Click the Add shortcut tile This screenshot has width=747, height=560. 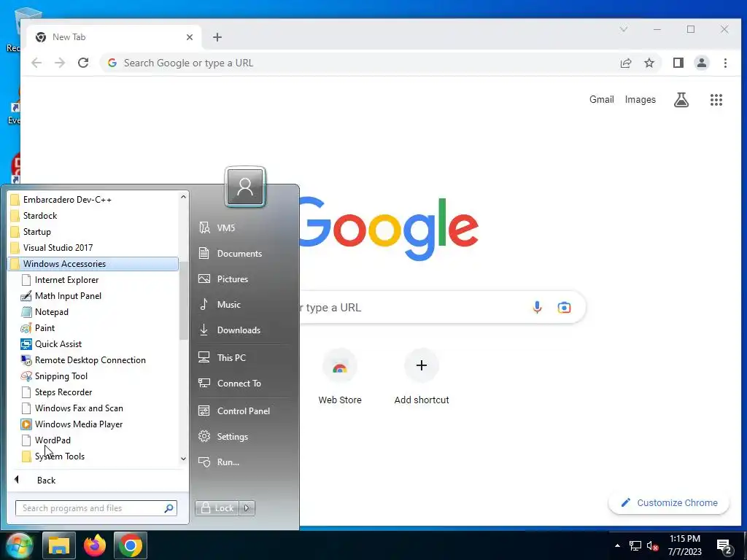pos(422,377)
